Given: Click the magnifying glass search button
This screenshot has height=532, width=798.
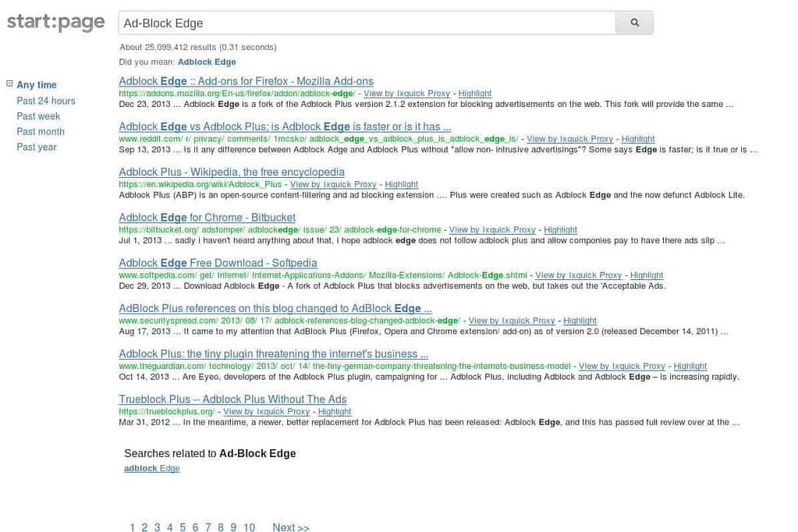Looking at the screenshot, I should [634, 23].
